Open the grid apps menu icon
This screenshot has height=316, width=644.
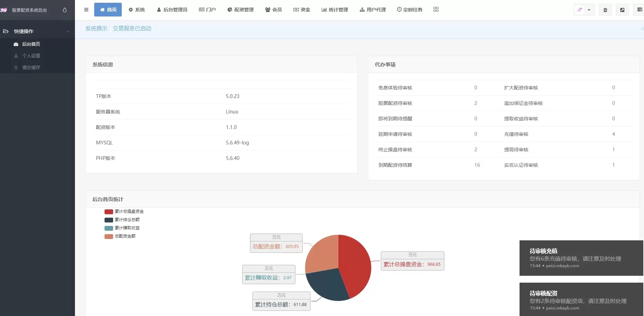(x=436, y=10)
